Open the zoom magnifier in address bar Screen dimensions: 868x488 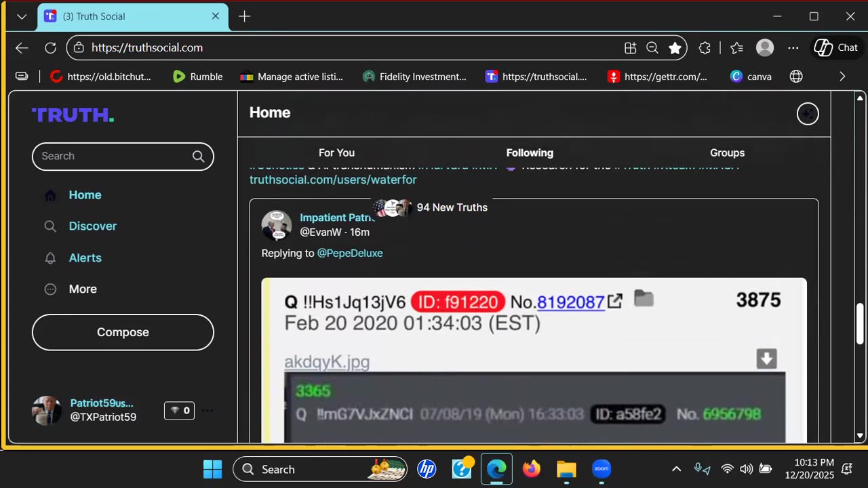652,47
